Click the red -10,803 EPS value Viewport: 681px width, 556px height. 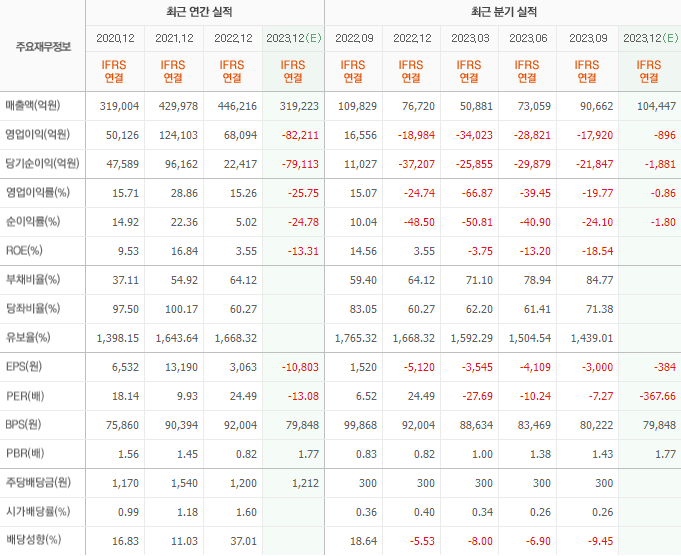click(300, 367)
